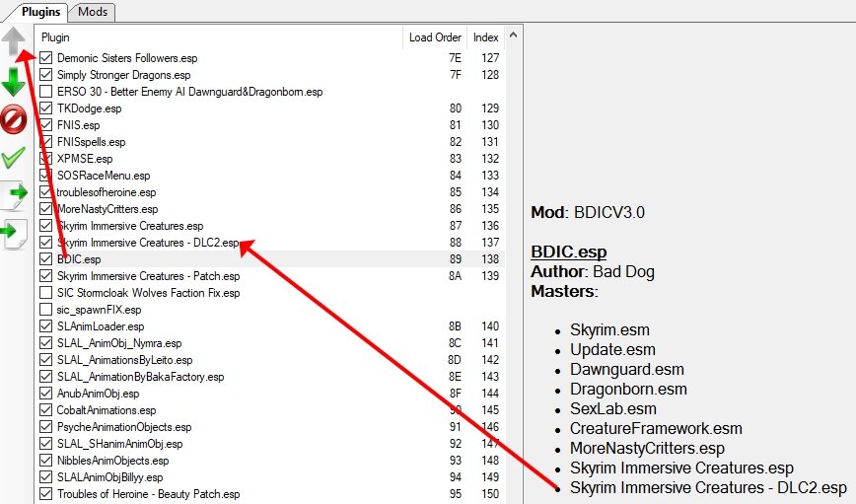The image size is (856, 504).
Task: Click the export load order icon
Action: pos(14,196)
